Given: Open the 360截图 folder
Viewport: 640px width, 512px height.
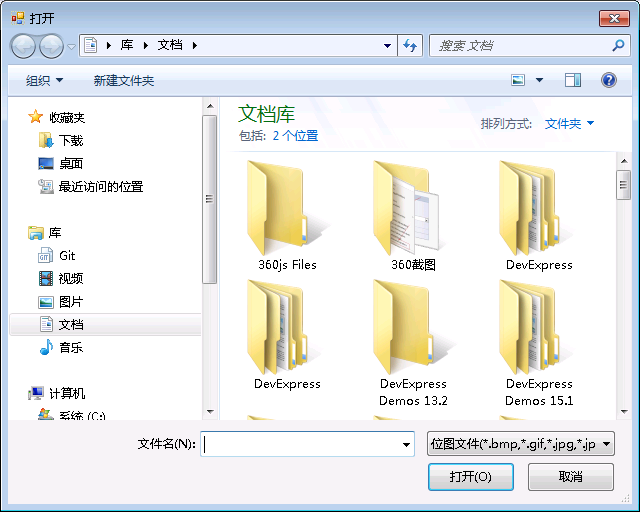Looking at the screenshot, I should (413, 216).
